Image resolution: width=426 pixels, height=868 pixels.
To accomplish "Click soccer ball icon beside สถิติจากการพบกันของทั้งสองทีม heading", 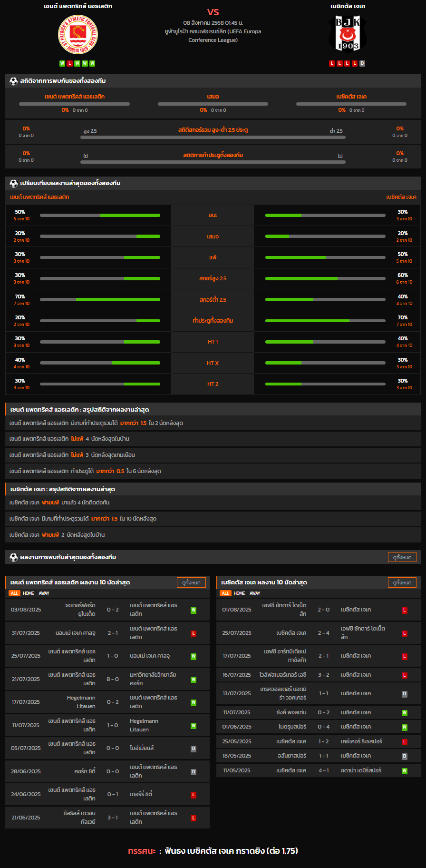I will click(x=14, y=81).
